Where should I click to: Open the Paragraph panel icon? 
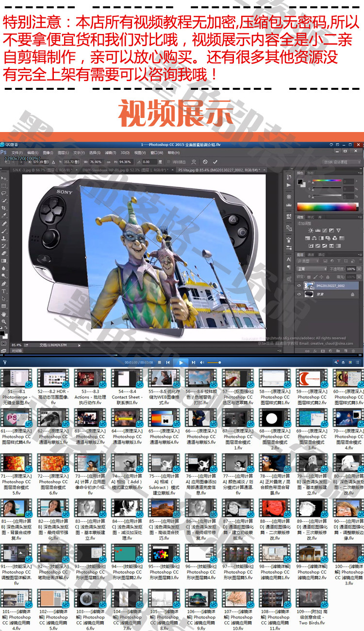pos(289,267)
